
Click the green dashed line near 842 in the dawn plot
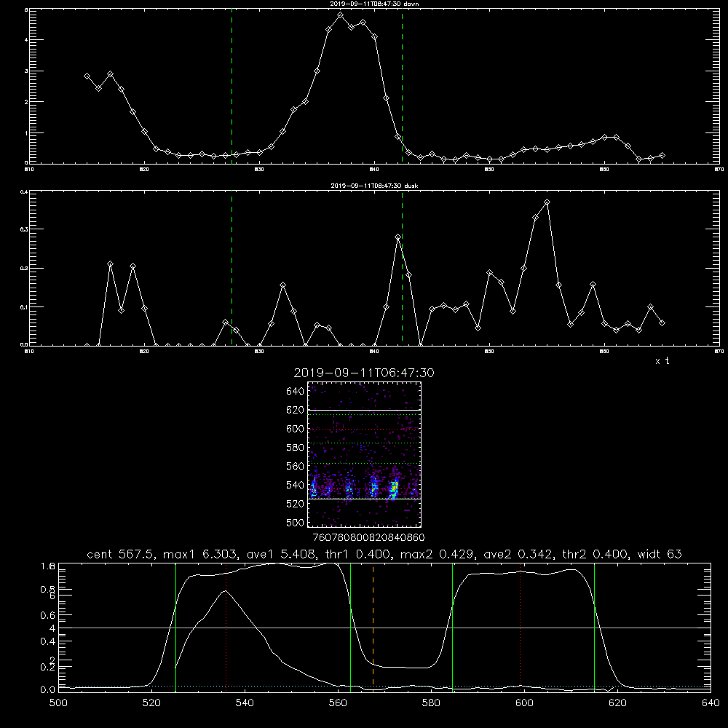pos(402,86)
